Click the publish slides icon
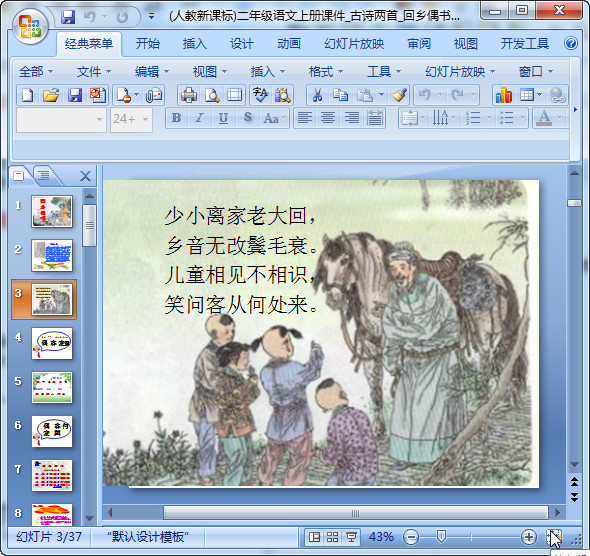Screen dimensions: 590x556 (x=98, y=95)
